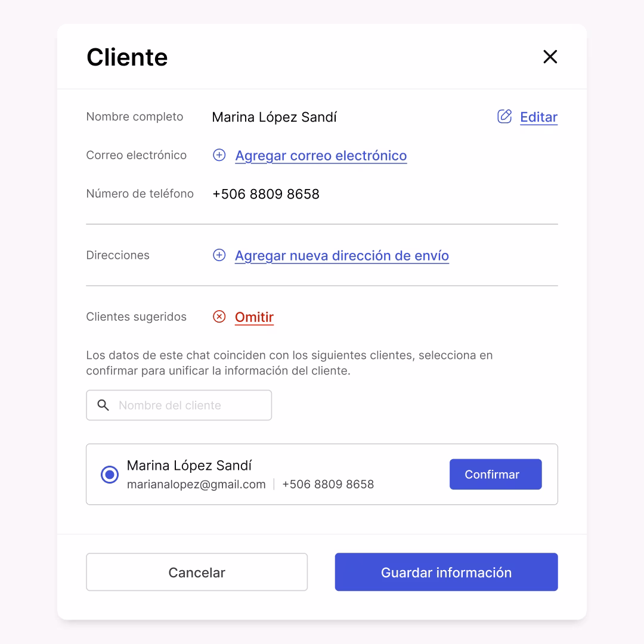Click Marina López Sandí name in suggestion card
Viewport: 644px width, 644px height.
point(189,465)
